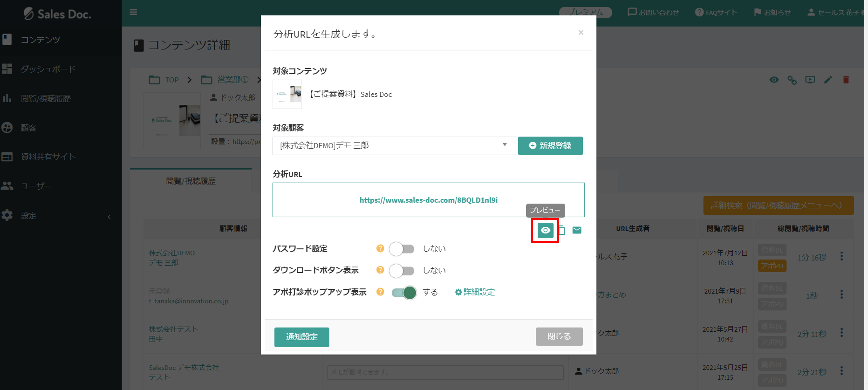The width and height of the screenshot is (868, 390).
Task: Open the video preview icon in content detail
Action: pyautogui.click(x=810, y=80)
